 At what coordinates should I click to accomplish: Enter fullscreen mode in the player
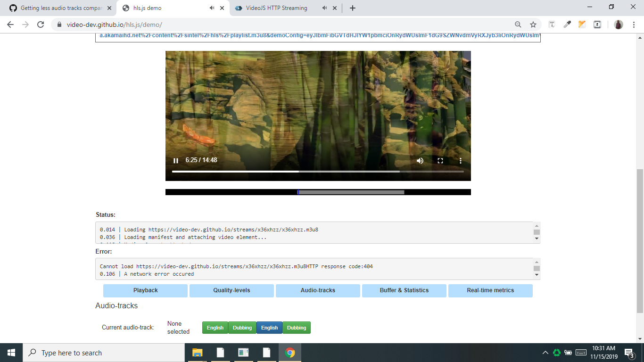click(440, 160)
